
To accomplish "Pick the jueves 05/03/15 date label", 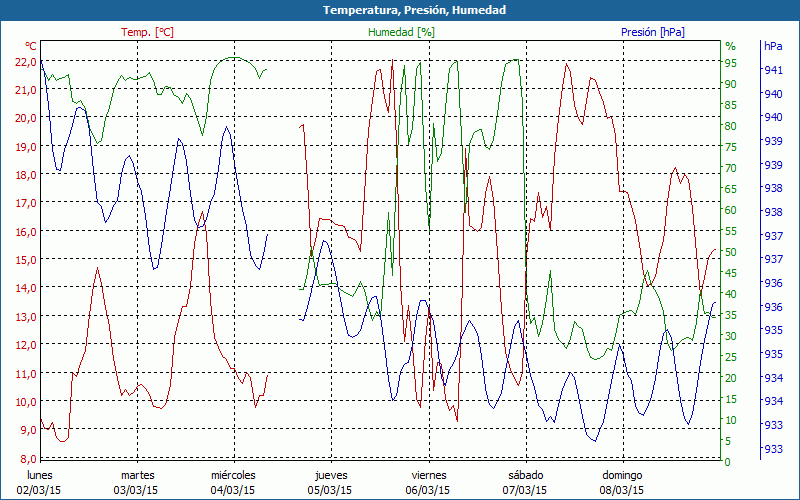I will pos(331,482).
